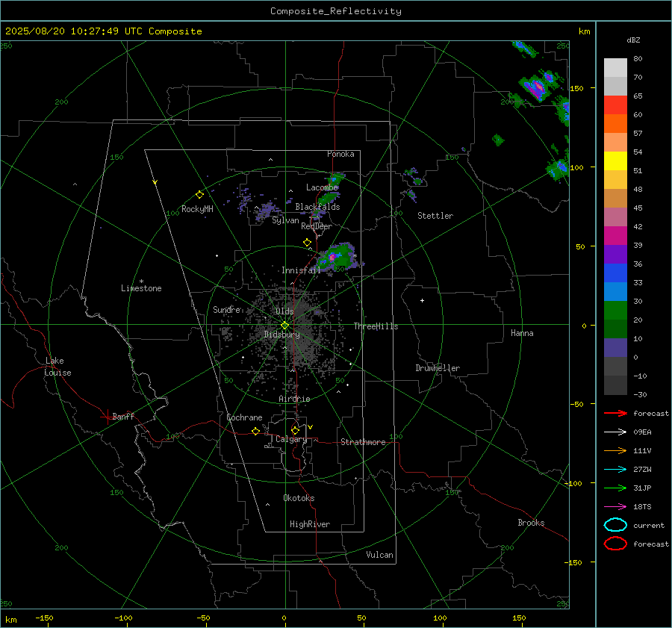Image resolution: width=672 pixels, height=628 pixels.
Task: Select the orange 60-57 dBZ color swatch
Action: point(615,124)
